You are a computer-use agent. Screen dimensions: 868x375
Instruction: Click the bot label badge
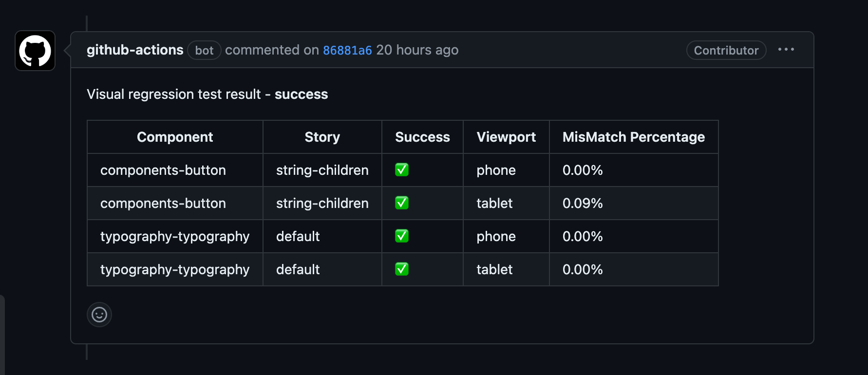pyautogui.click(x=204, y=50)
